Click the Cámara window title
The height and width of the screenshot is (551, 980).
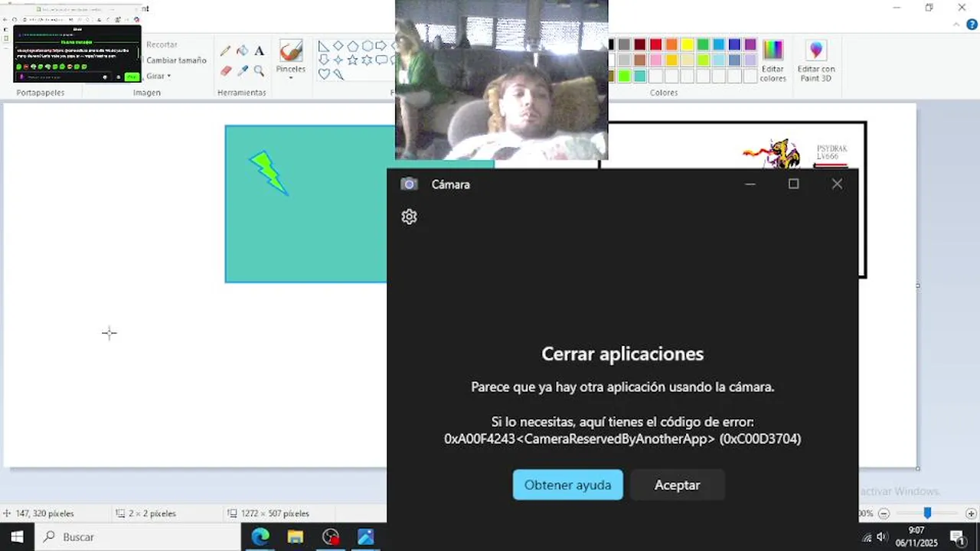450,184
